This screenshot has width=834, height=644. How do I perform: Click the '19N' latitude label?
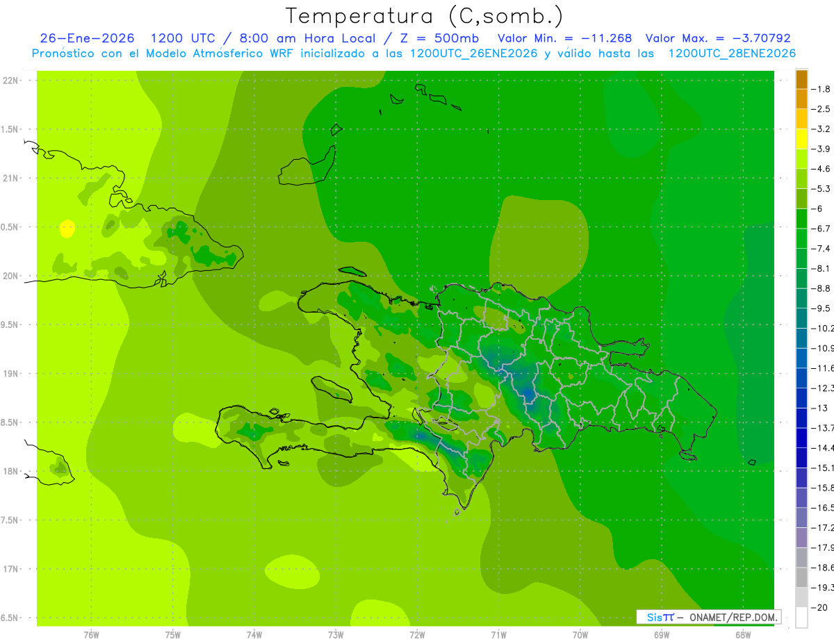(10, 374)
